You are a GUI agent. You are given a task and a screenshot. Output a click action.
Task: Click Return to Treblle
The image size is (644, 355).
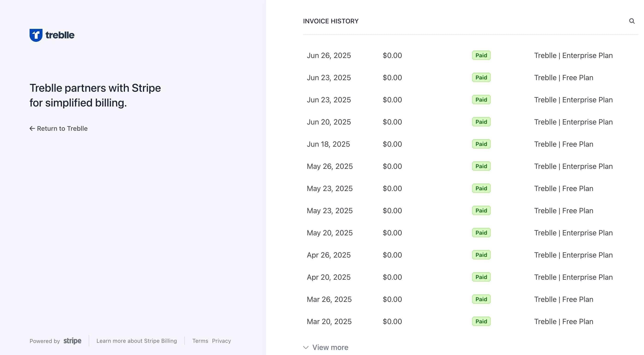62,128
